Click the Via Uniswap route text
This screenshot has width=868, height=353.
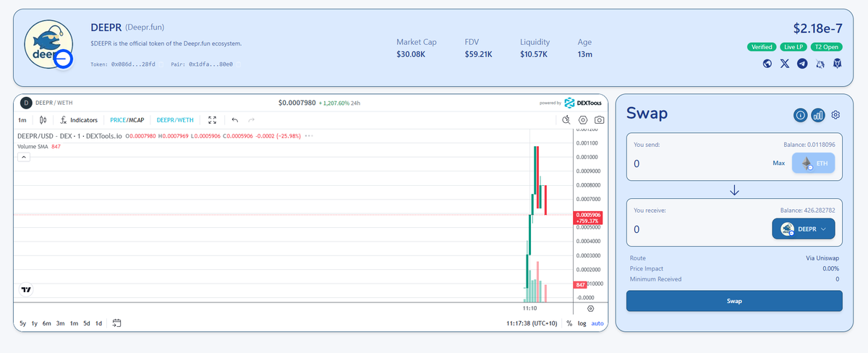(x=822, y=258)
